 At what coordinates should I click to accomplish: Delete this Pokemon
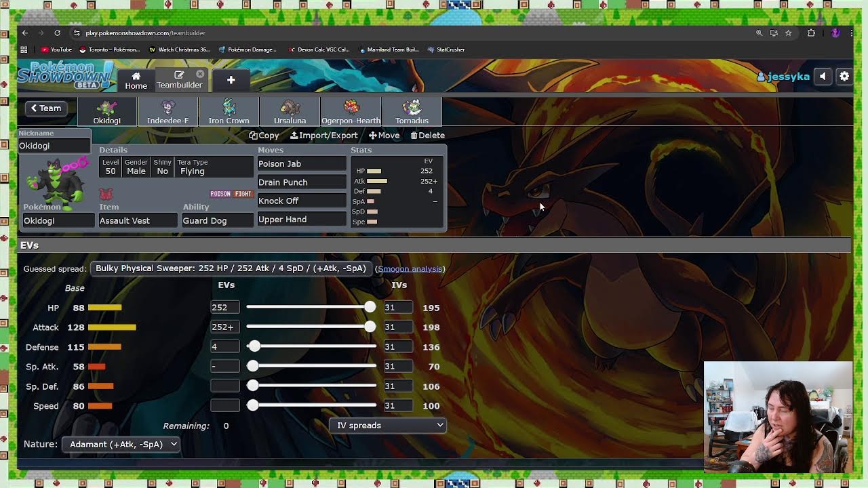point(428,135)
